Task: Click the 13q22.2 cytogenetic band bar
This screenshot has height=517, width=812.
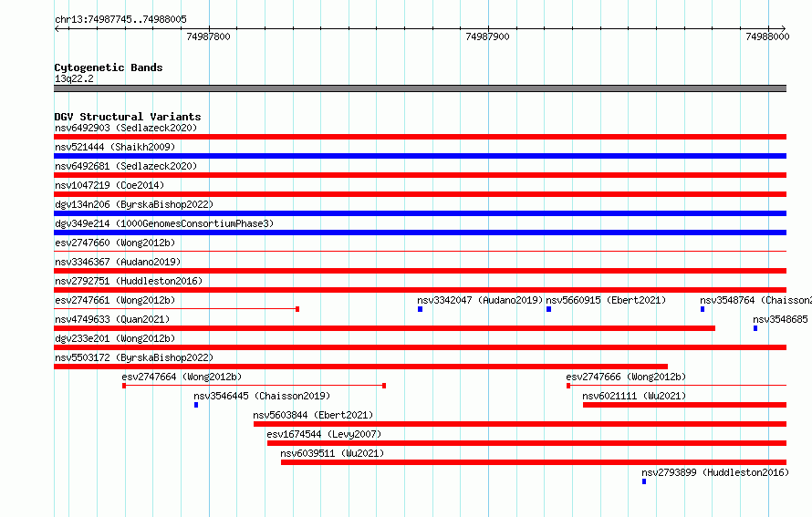Action: click(x=420, y=88)
